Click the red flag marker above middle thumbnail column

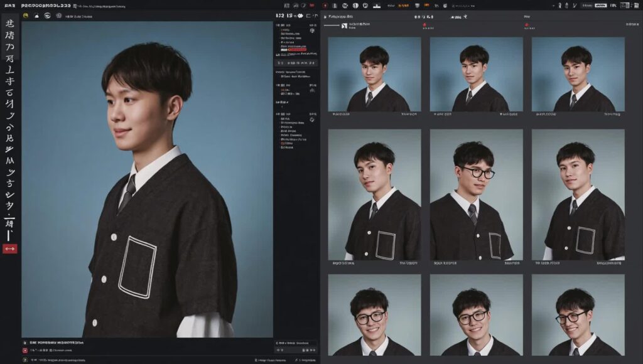pyautogui.click(x=424, y=24)
